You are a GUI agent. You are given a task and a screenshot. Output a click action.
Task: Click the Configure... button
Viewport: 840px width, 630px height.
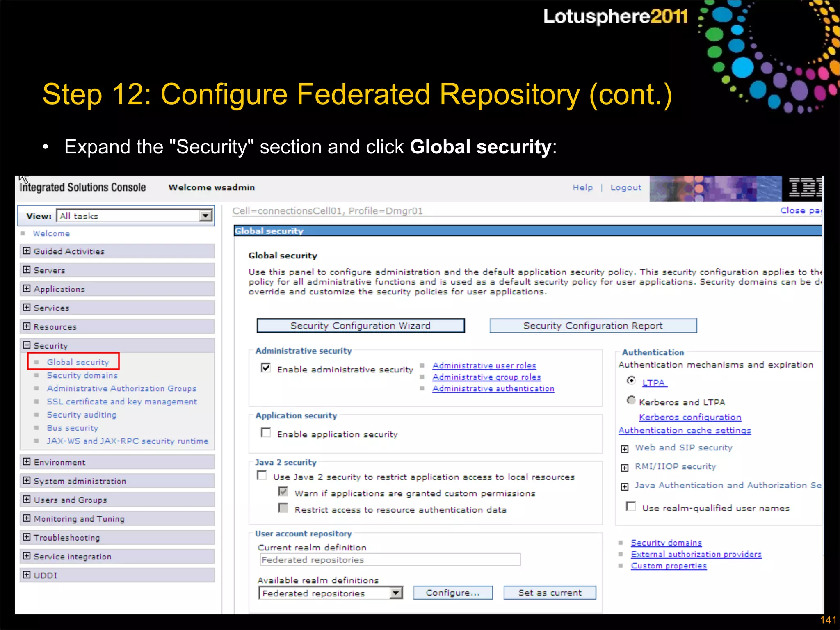[453, 593]
